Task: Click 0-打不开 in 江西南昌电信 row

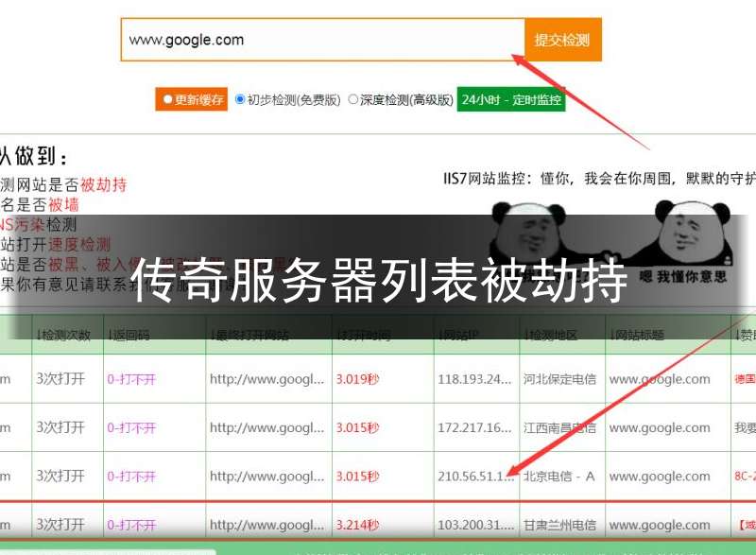Action: point(131,427)
